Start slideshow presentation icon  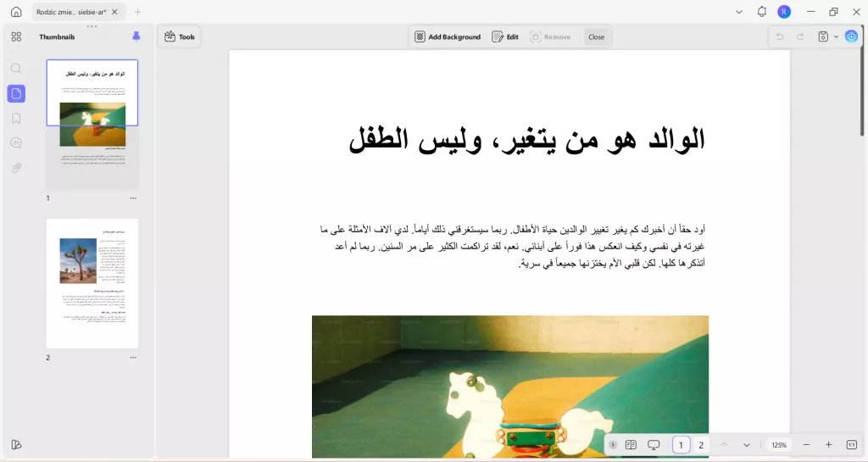tap(654, 445)
